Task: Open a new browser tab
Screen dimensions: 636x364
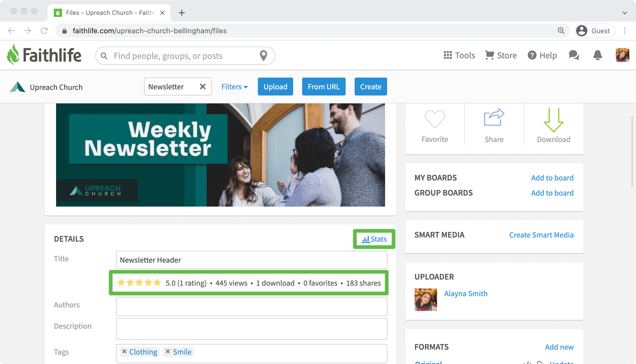Action: tap(182, 13)
